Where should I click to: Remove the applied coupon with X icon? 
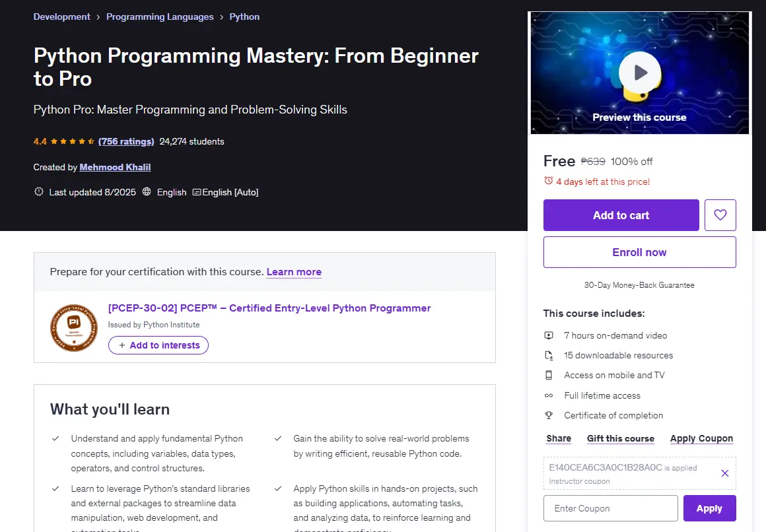click(725, 473)
